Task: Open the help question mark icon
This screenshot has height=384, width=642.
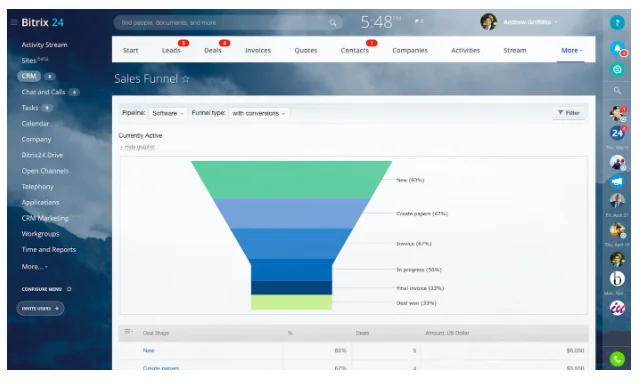Action: [x=617, y=23]
